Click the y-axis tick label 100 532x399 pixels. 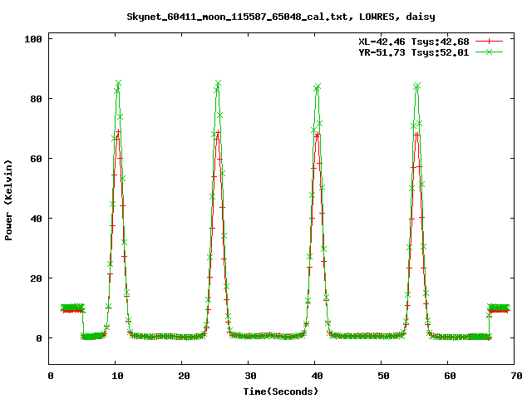click(x=33, y=39)
